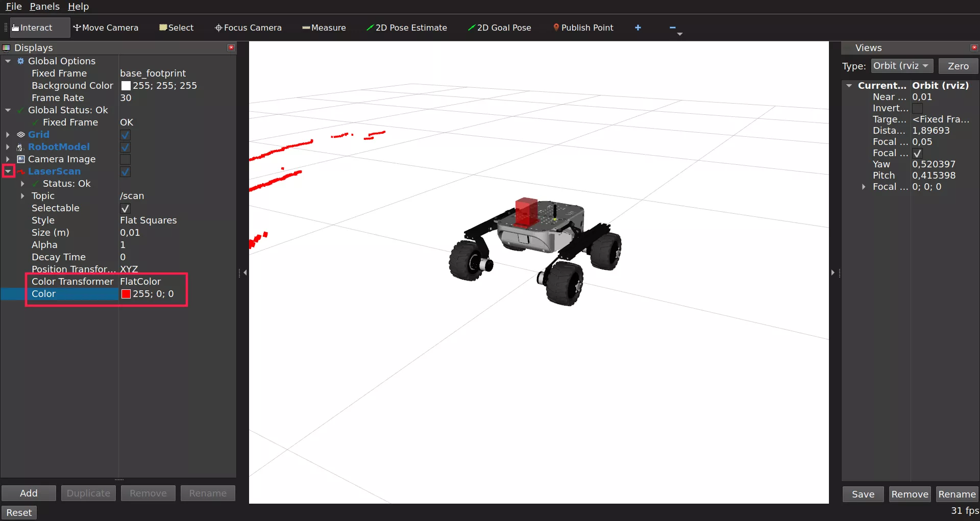Open the File menu
Image resolution: width=980 pixels, height=521 pixels.
[14, 7]
